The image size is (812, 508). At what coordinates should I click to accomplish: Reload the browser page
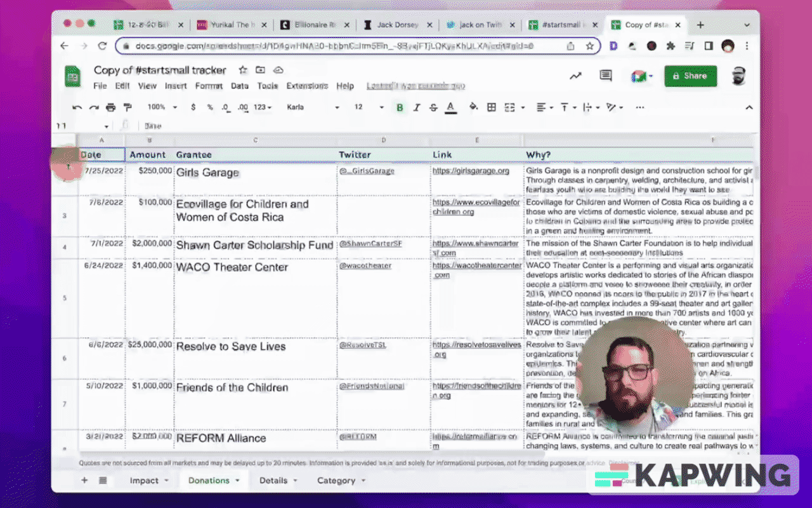[x=102, y=46]
